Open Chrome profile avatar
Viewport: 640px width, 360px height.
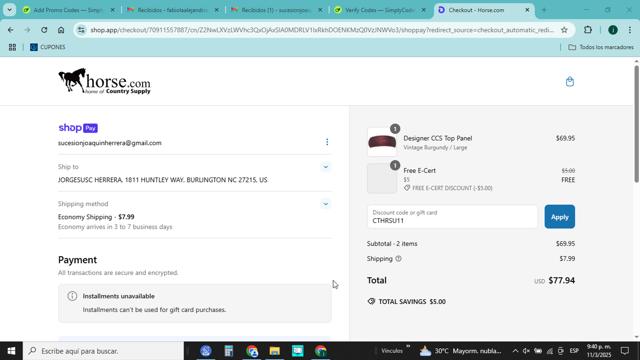(613, 30)
